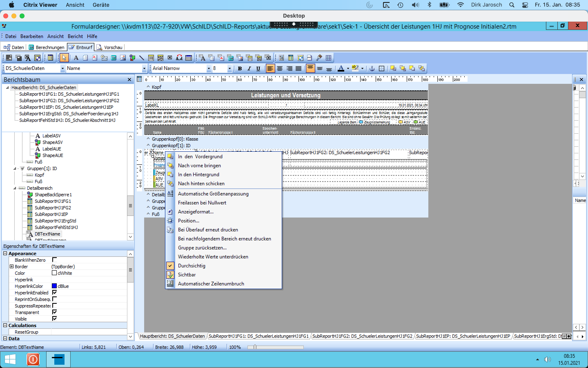Click the font color icon

pos(341,68)
